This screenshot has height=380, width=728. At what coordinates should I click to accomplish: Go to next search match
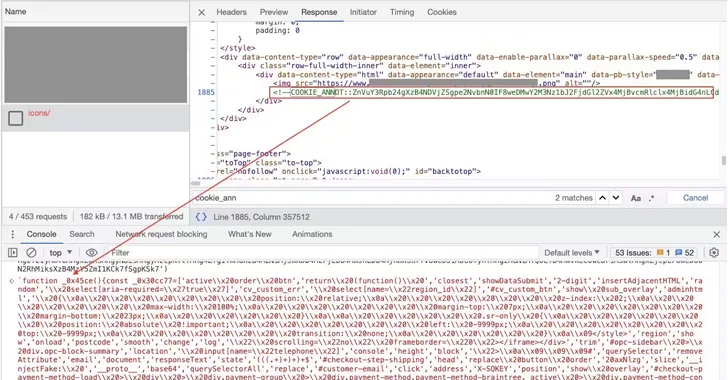[x=616, y=197]
